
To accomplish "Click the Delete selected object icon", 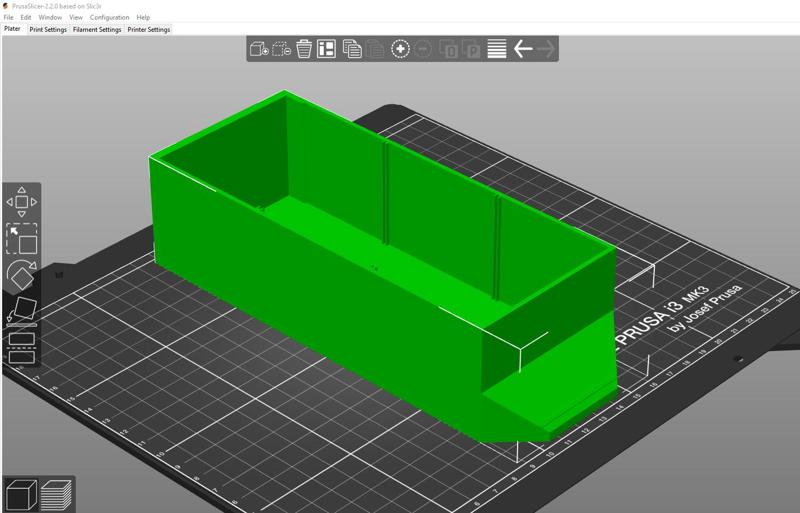I will (304, 48).
